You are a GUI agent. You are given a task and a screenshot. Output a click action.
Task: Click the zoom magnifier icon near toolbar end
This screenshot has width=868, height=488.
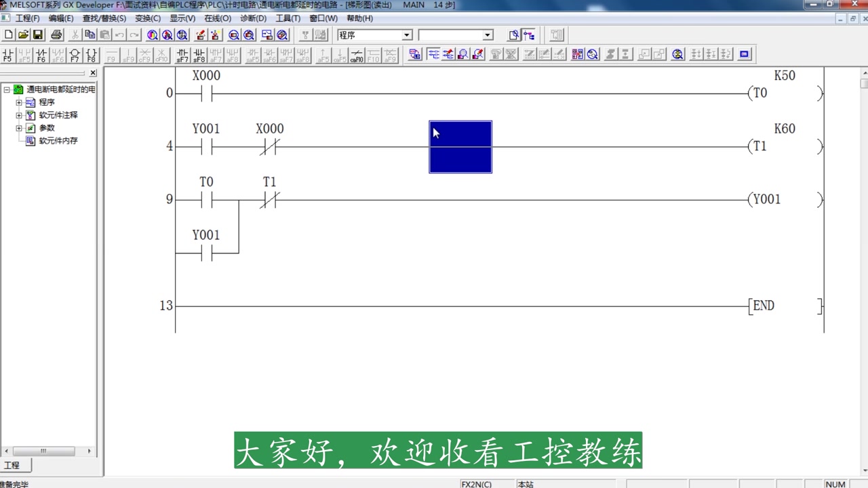[677, 54]
